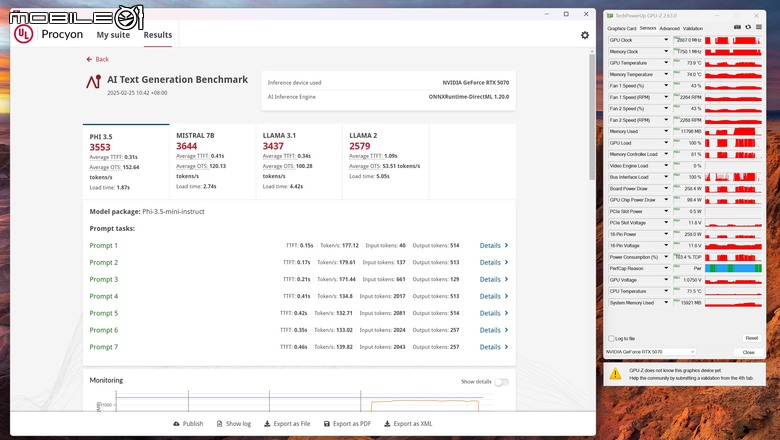Select the Sensors tab in GPU-Z
780x440 pixels.
click(648, 28)
